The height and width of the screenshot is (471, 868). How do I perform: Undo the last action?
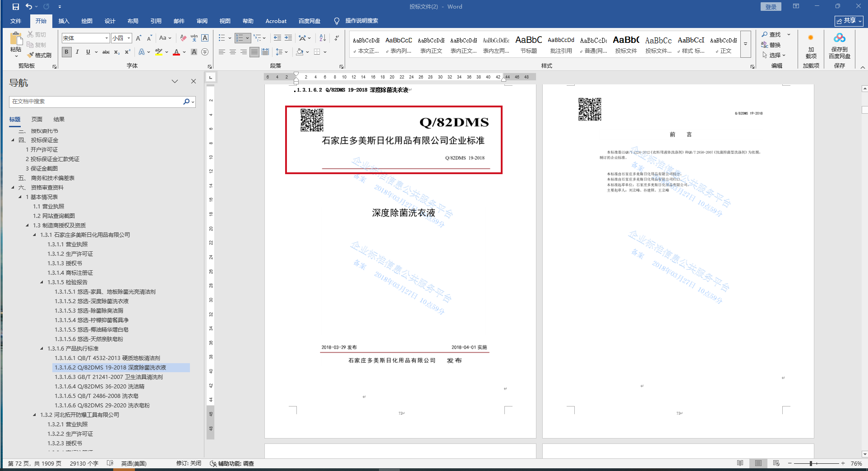[x=29, y=7]
